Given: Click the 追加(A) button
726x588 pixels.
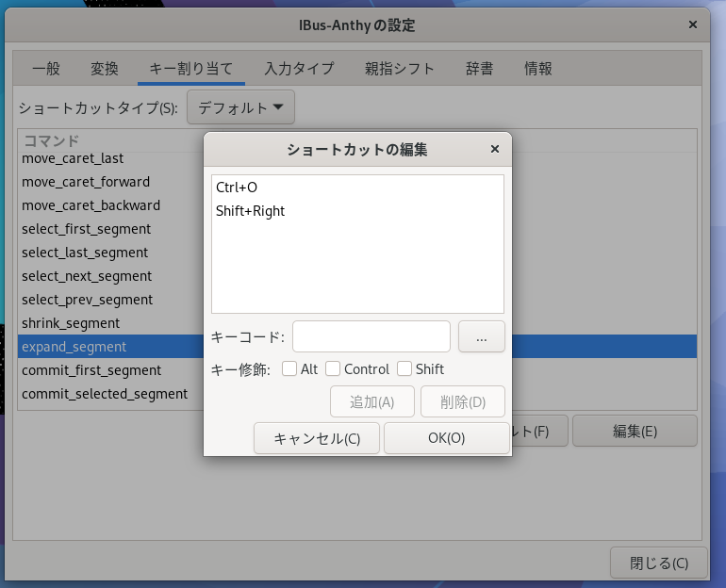Looking at the screenshot, I should [x=371, y=401].
